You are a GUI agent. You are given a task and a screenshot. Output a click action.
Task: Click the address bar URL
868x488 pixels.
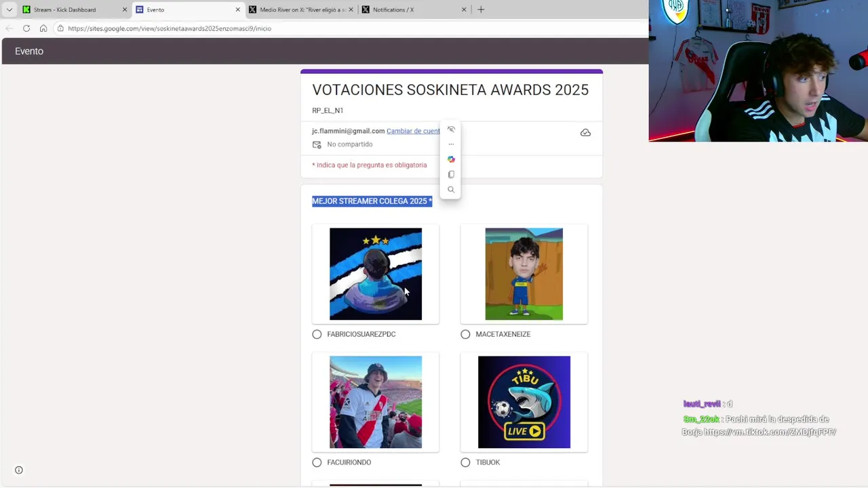pos(170,28)
